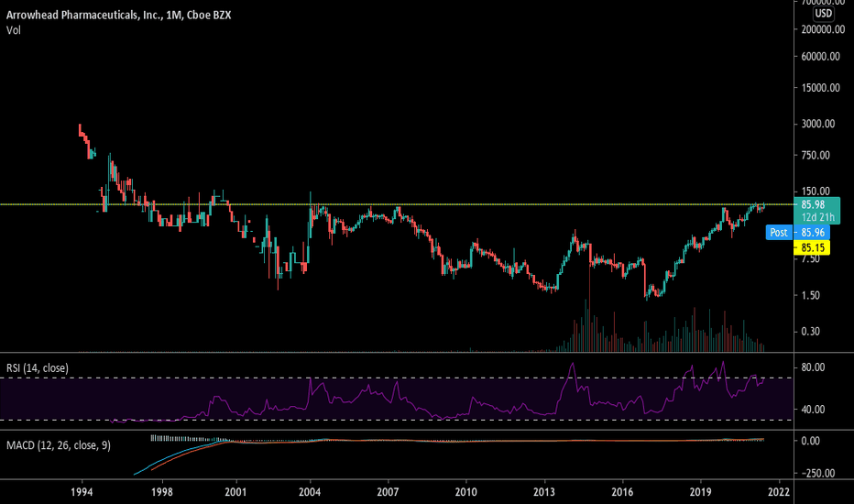Click the 2004 time axis label
This screenshot has width=854, height=504.
(310, 492)
